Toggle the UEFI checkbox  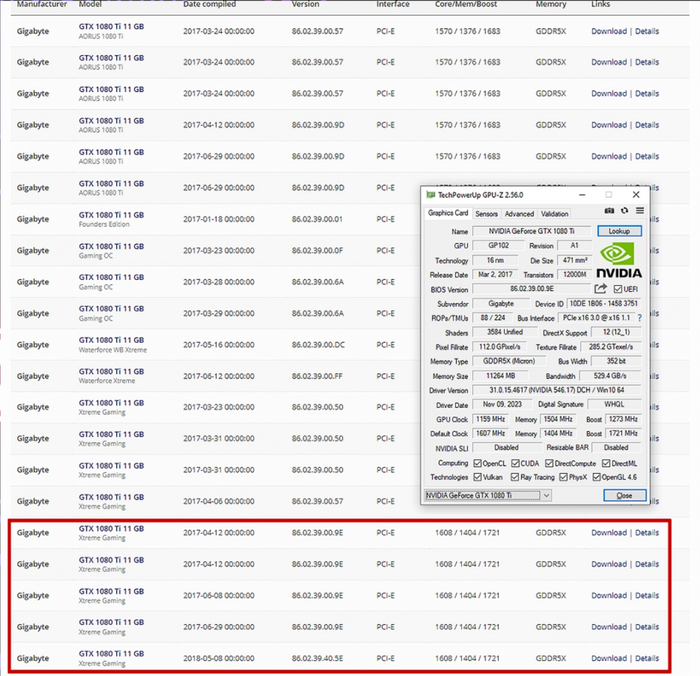[x=617, y=289]
